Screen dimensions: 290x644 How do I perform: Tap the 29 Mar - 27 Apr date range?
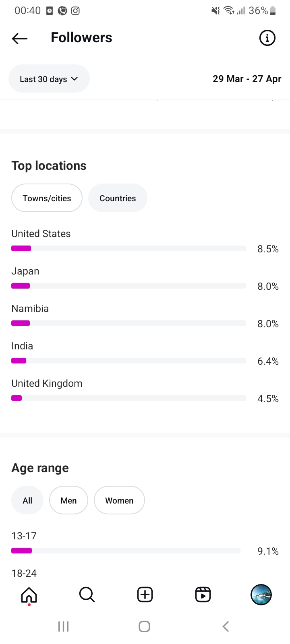[x=247, y=79]
